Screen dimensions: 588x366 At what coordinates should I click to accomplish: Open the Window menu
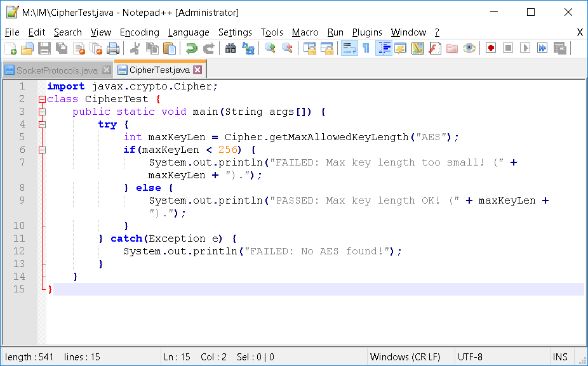coord(408,32)
